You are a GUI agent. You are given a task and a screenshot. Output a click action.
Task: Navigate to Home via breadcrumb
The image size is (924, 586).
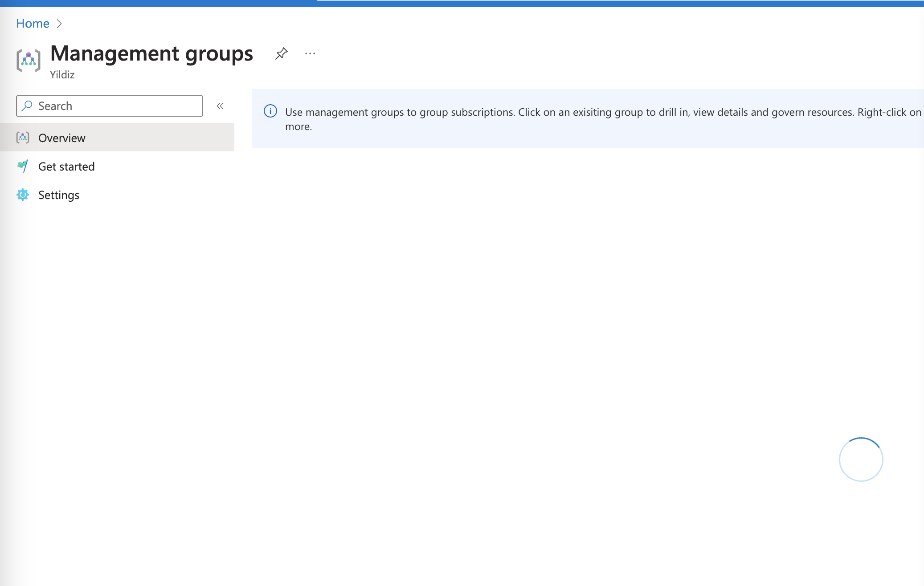[x=32, y=23]
